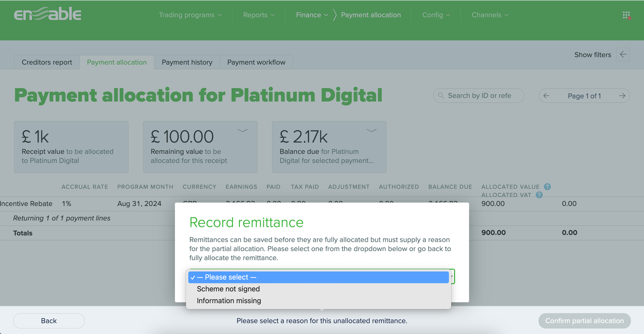Click Totals row label
Image resolution: width=644 pixels, height=334 pixels.
point(23,233)
